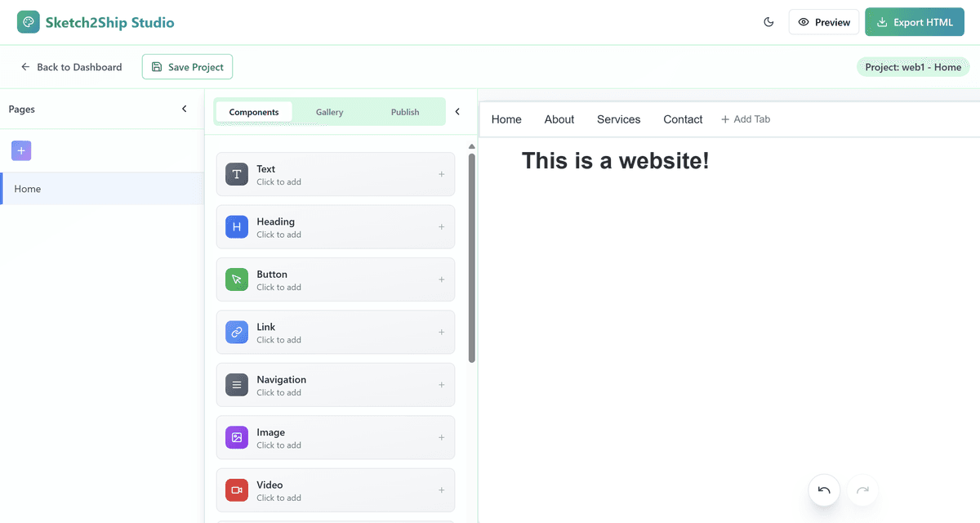Click the undo arrow button
This screenshot has height=523, width=980.
[x=824, y=490]
